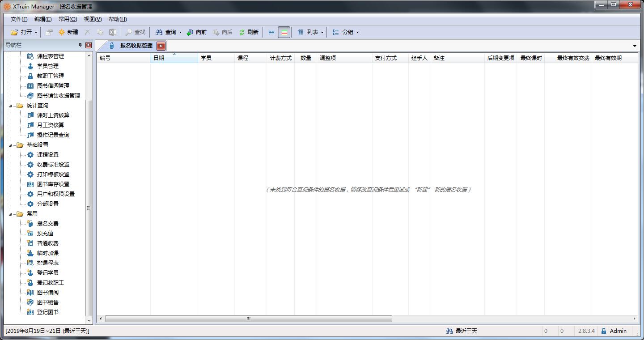The width and height of the screenshot is (644, 340).
Task: Open 图书销售收据管理 in the tree
Action: (x=58, y=96)
